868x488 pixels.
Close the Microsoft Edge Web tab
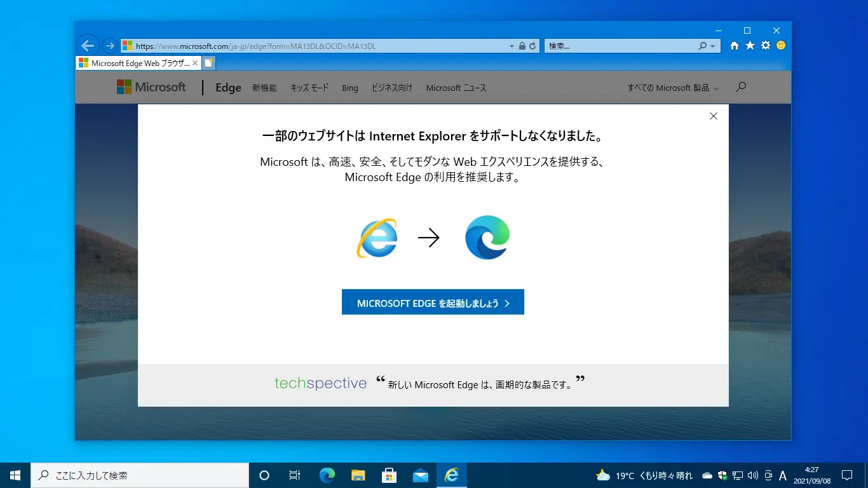[196, 63]
